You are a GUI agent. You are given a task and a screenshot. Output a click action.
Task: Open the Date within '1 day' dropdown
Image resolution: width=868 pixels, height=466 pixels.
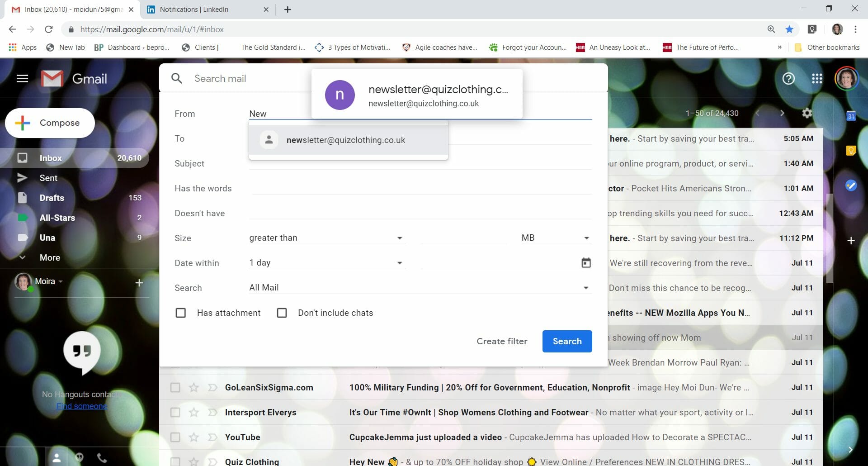click(327, 263)
